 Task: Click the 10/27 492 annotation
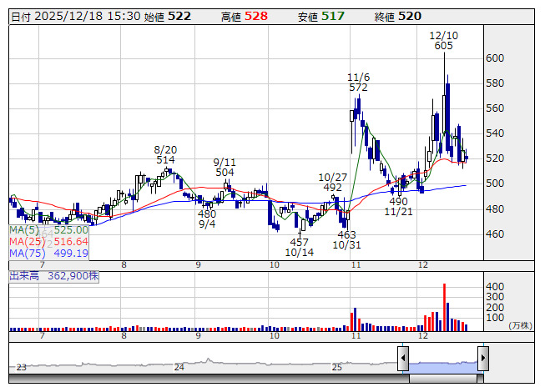(333, 183)
